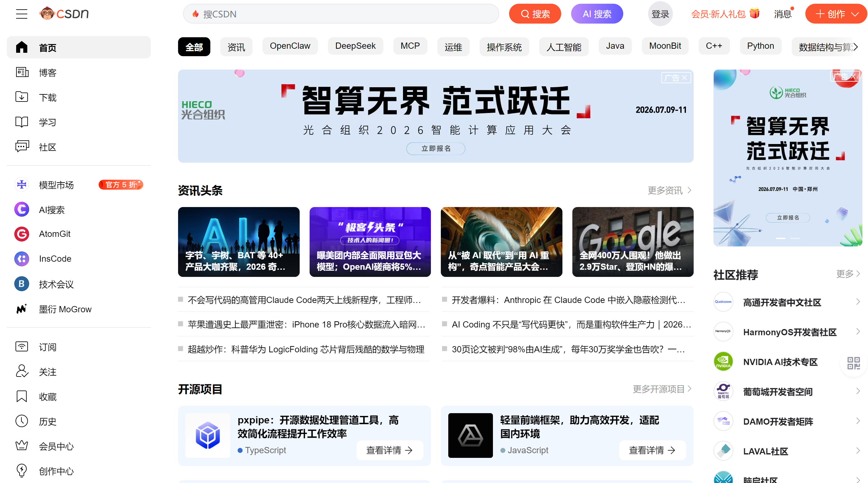Open 下载 download icon in sidebar
This screenshot has width=868, height=483.
click(22, 97)
